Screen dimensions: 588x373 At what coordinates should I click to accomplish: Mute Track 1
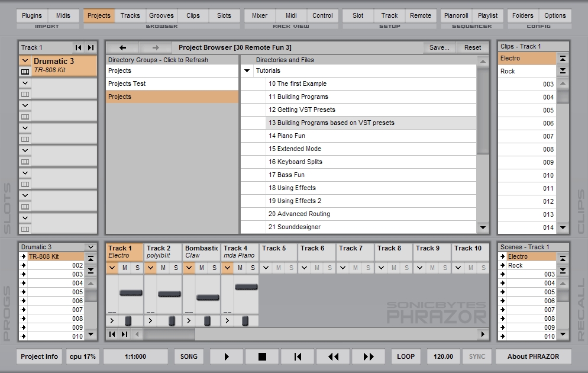125,268
